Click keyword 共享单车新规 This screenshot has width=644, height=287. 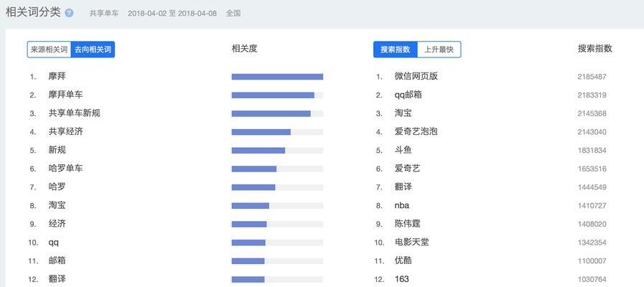(74, 113)
